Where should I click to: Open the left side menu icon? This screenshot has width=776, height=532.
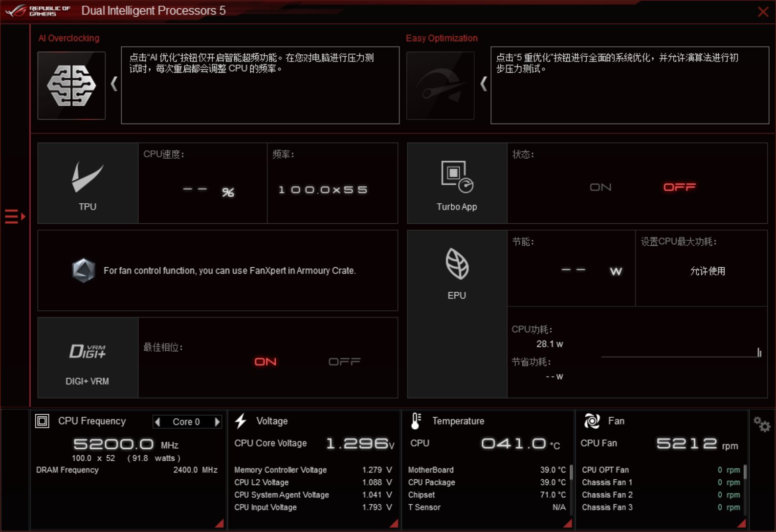tap(15, 216)
